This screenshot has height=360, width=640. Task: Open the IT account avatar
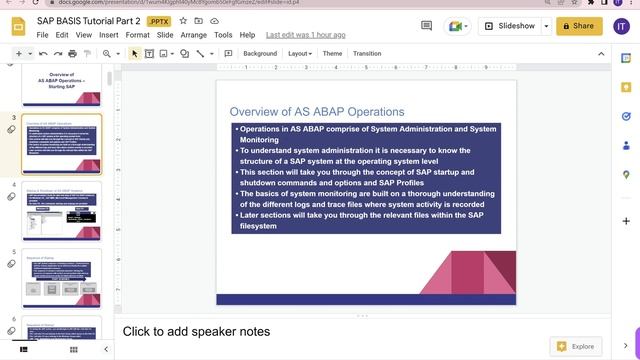621,27
